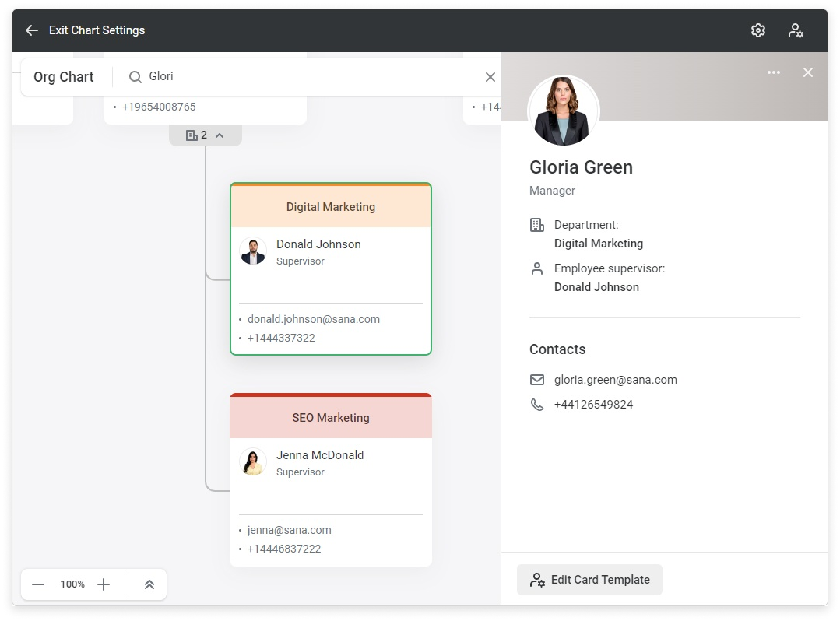Image resolution: width=840 pixels, height=621 pixels.
Task: Select the SEO Marketing department card header
Action: click(x=331, y=418)
